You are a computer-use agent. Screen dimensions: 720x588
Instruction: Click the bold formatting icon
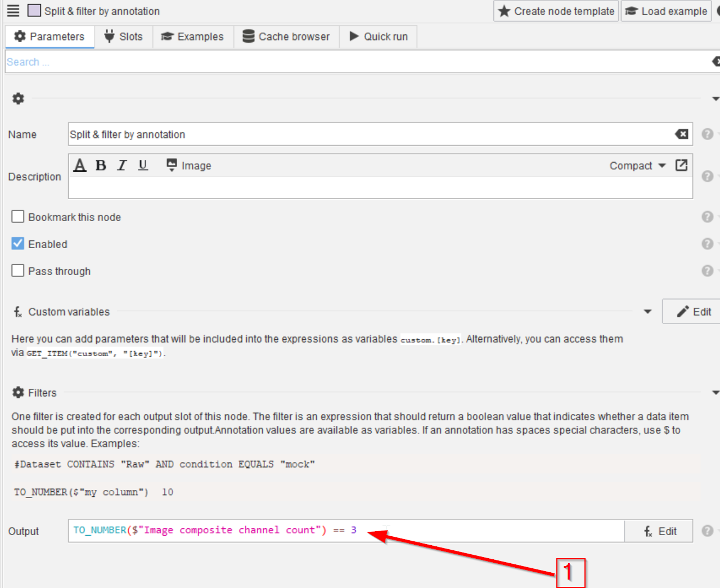click(101, 165)
